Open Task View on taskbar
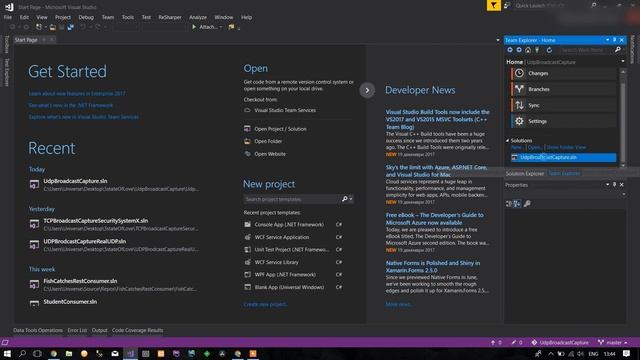The height and width of the screenshot is (360, 640). 38,353
